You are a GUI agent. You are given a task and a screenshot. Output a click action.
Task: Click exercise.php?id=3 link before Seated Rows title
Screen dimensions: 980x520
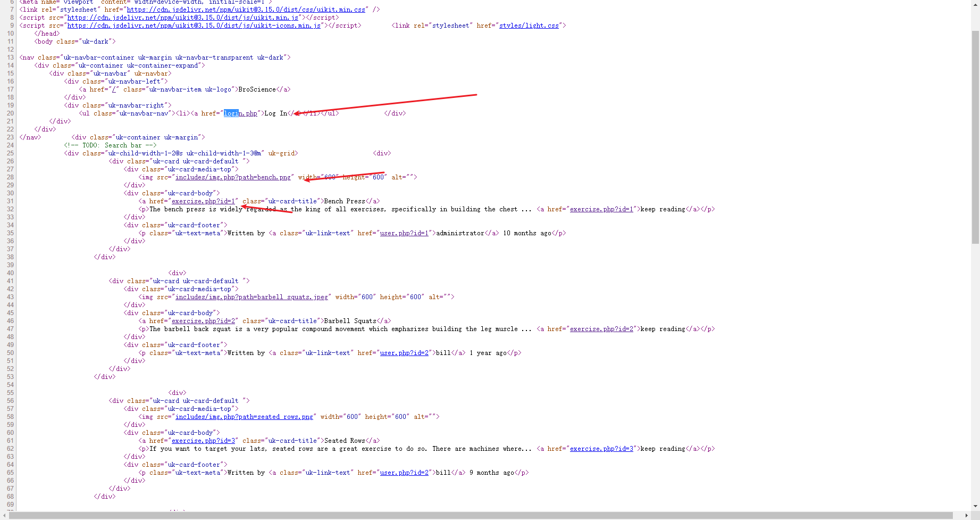203,441
